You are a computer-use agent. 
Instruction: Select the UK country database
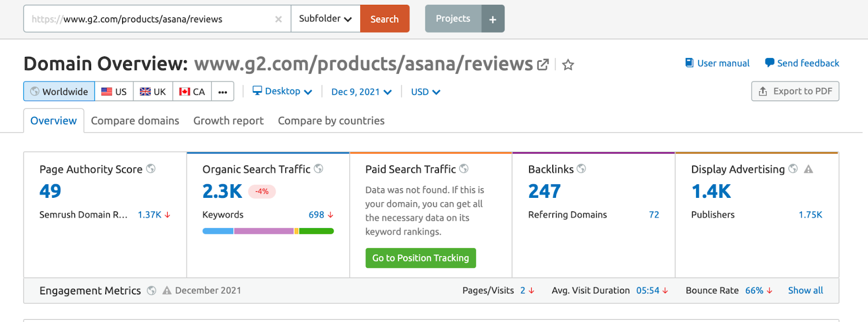pyautogui.click(x=153, y=91)
